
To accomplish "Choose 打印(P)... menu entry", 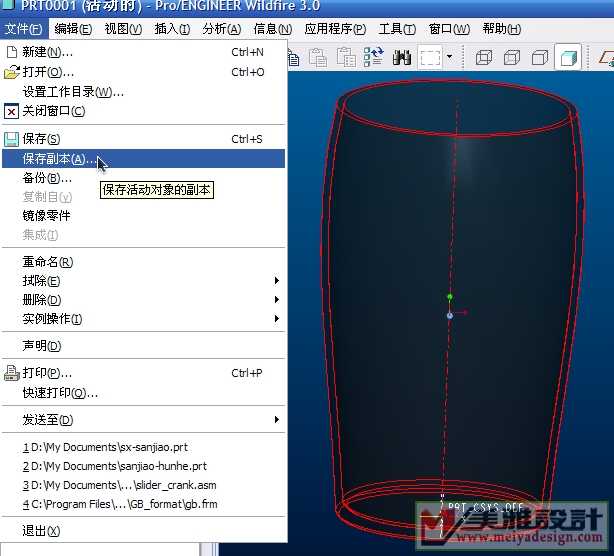I will click(x=143, y=373).
